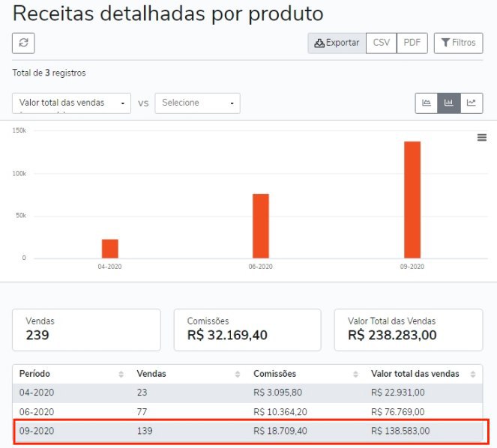
Task: Click the Receitas detalhadas por produto heading
Action: (x=168, y=13)
